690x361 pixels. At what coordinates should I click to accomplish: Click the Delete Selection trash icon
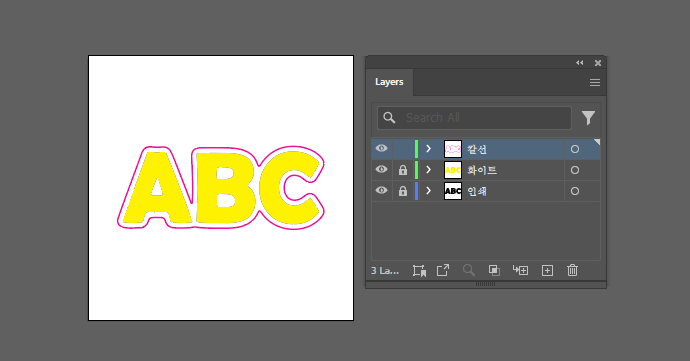(572, 270)
